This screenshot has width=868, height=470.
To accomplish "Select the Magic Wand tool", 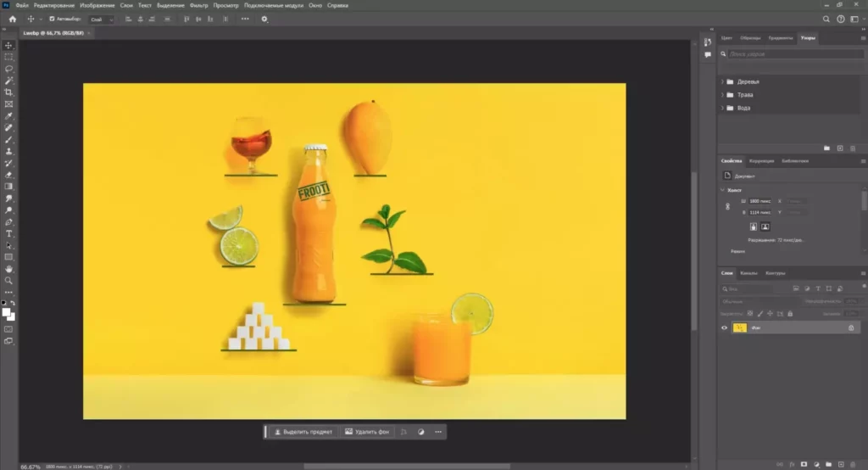I will [9, 81].
